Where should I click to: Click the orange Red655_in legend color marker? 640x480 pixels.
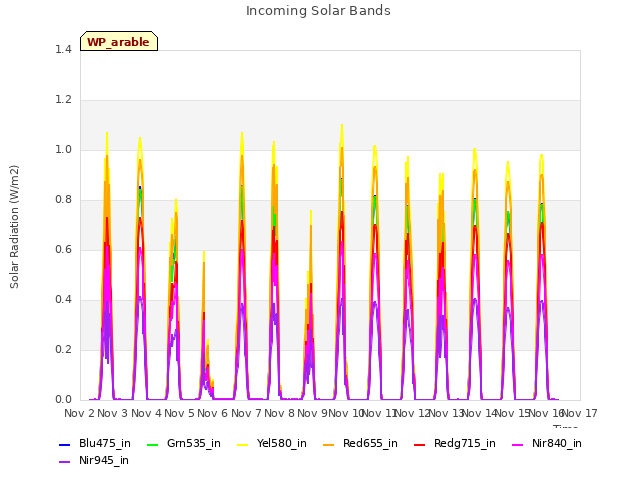point(329,444)
